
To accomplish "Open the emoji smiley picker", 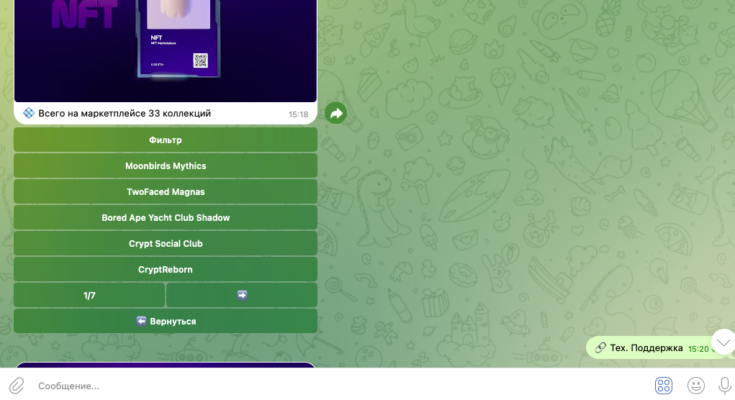I will click(696, 385).
